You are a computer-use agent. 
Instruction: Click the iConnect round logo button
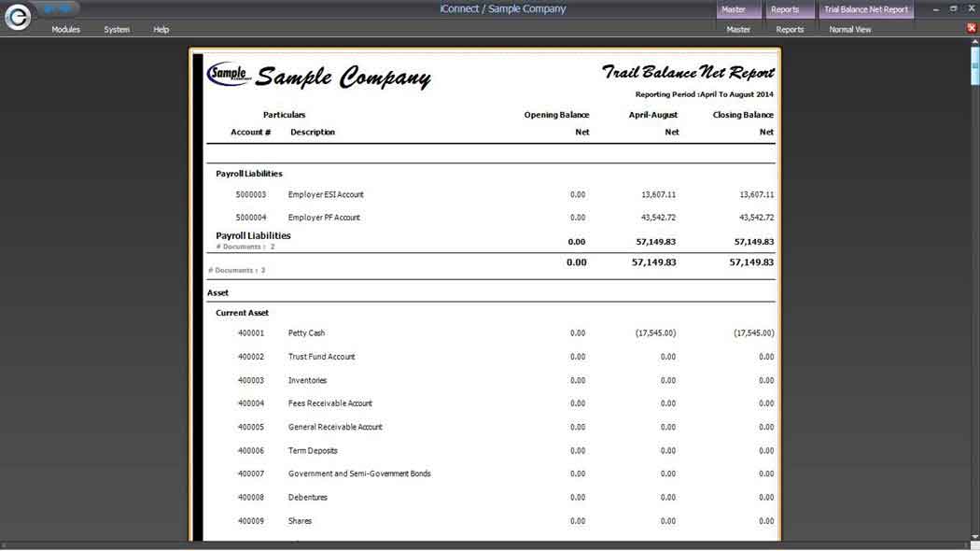(x=17, y=17)
